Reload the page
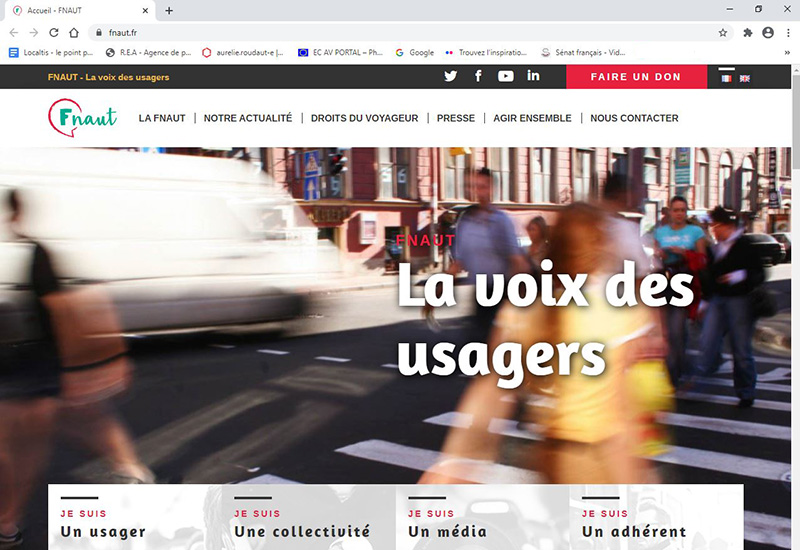The width and height of the screenshot is (800, 550). [54, 33]
